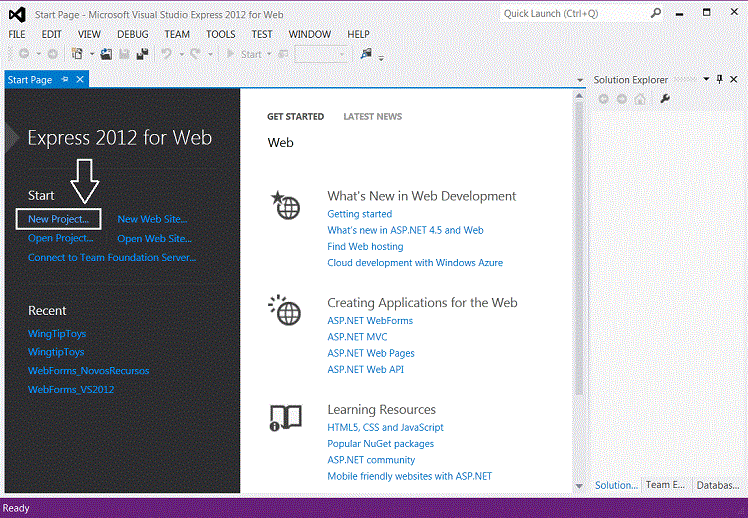Click the Navigate Forward toolbar icon

pos(52,54)
